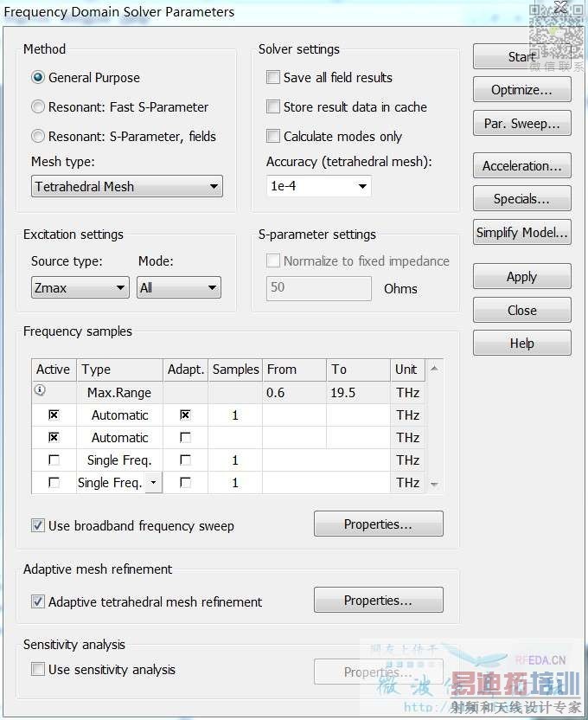This screenshot has height=720, width=588.
Task: Enable Use sensitivity analysis option
Action: [38, 670]
